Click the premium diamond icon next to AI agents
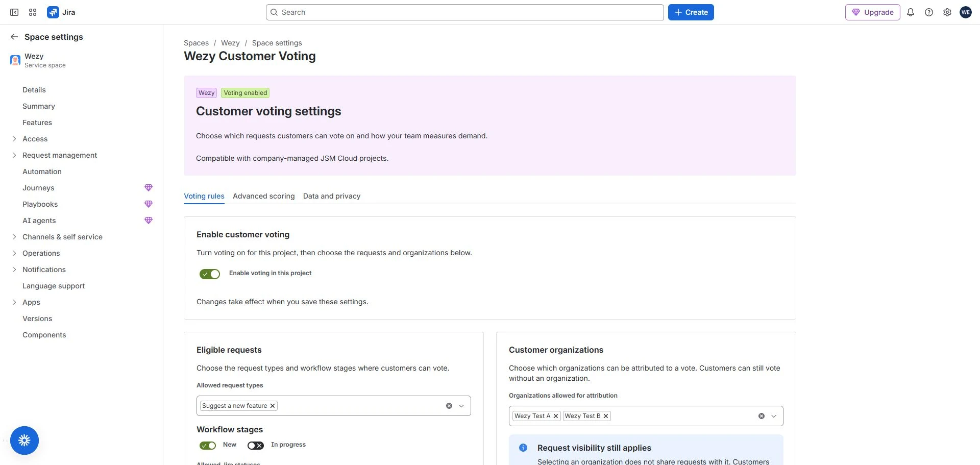Viewport: 980px width, 465px height. pos(149,221)
